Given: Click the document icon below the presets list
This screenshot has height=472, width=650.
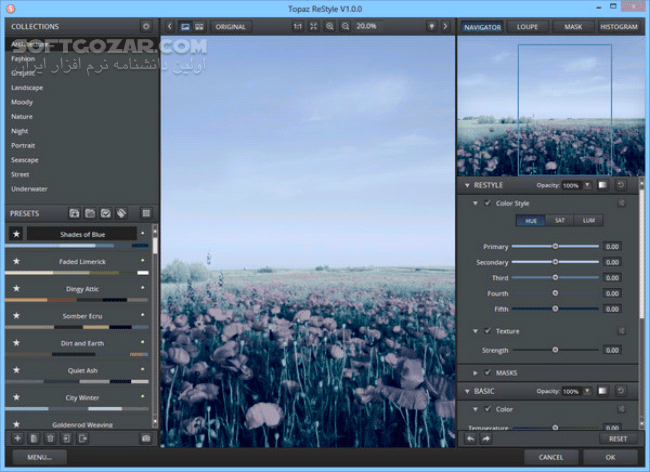Looking at the screenshot, I should point(34,438).
